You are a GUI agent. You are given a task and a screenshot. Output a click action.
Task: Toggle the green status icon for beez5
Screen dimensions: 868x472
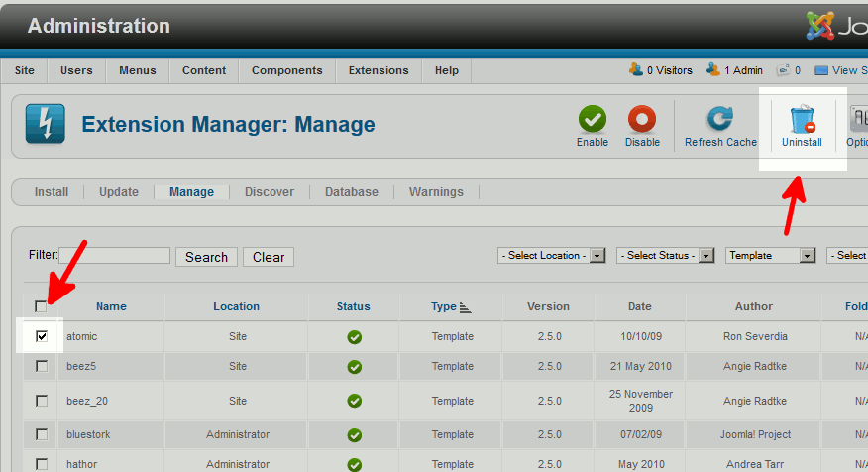click(x=354, y=367)
